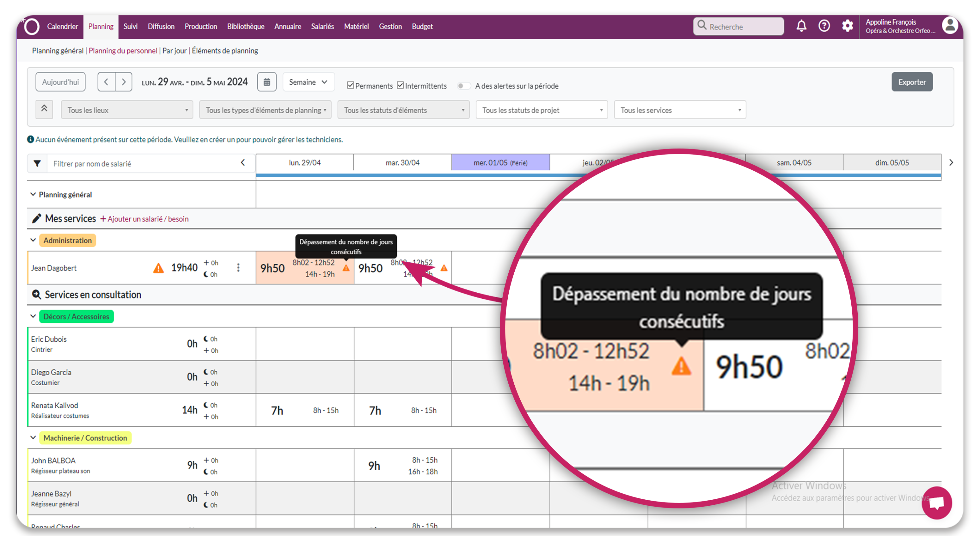The width and height of the screenshot is (980, 536).
Task: Collapse the Administration group
Action: (x=33, y=240)
